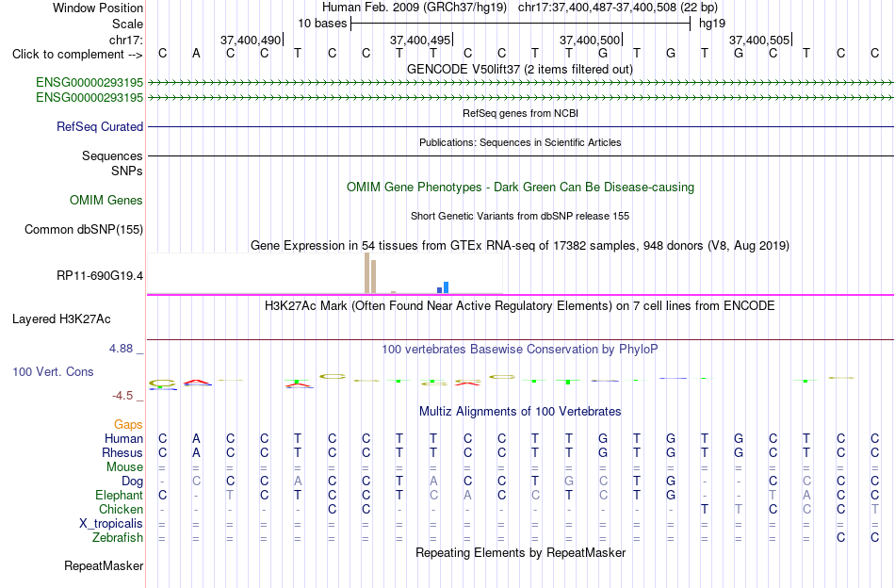Viewport: 895px width, 588px height.
Task: Open 'Repeating Elements by RepeatMasker' title
Action: pos(521,552)
